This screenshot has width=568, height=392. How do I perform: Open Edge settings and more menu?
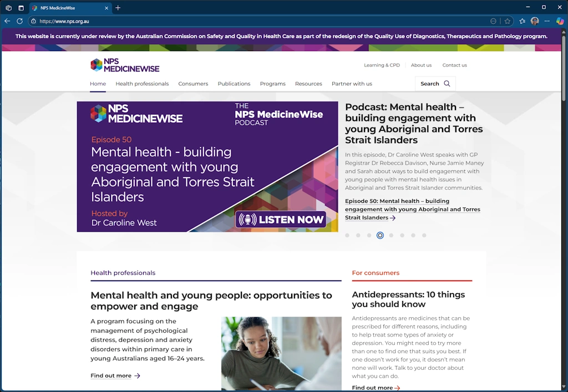click(x=547, y=21)
